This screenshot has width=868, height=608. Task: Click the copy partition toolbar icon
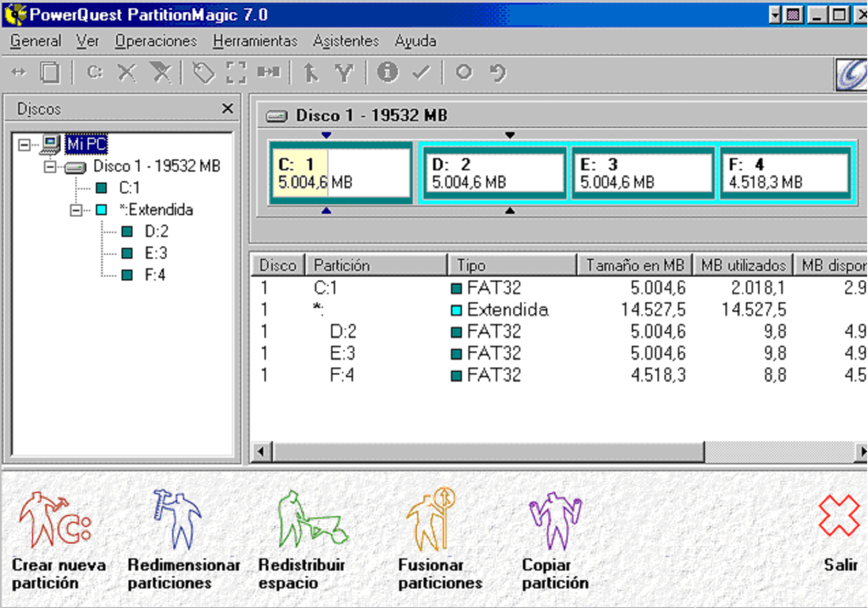(x=50, y=72)
